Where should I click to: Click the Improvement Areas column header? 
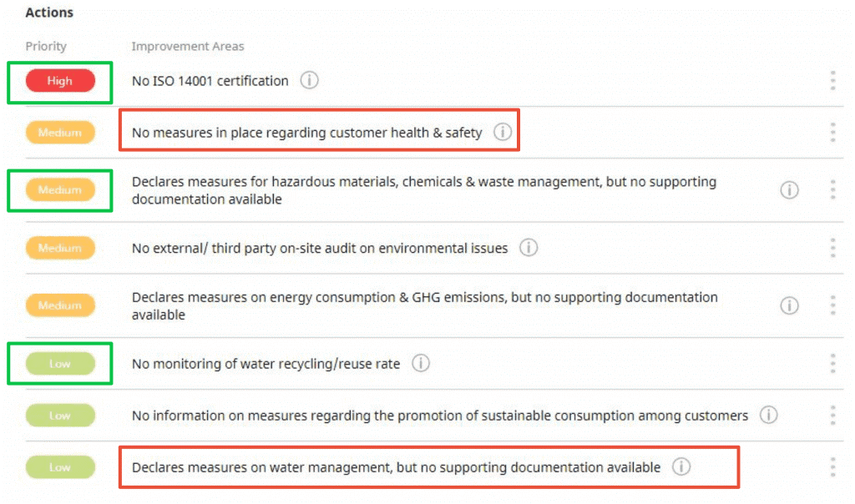coord(188,47)
